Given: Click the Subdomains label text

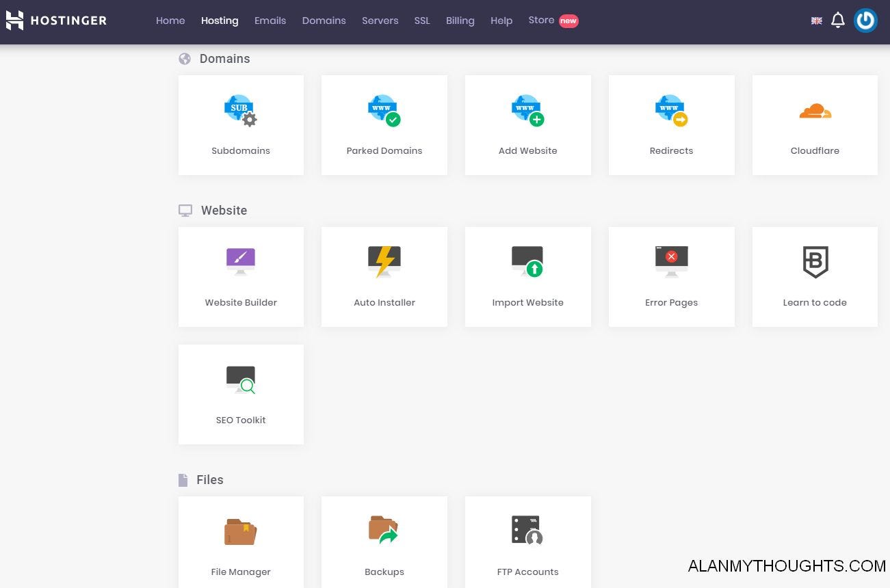Looking at the screenshot, I should click(x=241, y=150).
